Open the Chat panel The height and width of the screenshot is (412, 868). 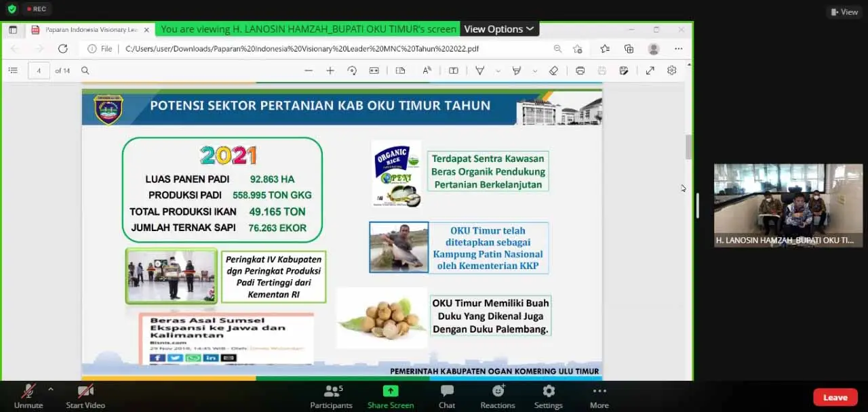[447, 396]
